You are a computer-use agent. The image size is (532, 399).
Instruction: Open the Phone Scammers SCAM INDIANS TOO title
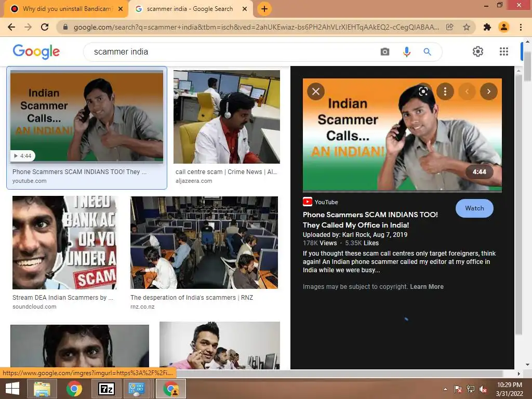[370, 220]
